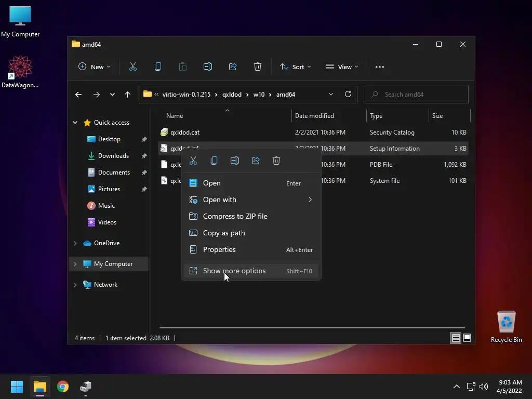
Task: Open the volume speaker icon in the tray
Action: click(484, 387)
